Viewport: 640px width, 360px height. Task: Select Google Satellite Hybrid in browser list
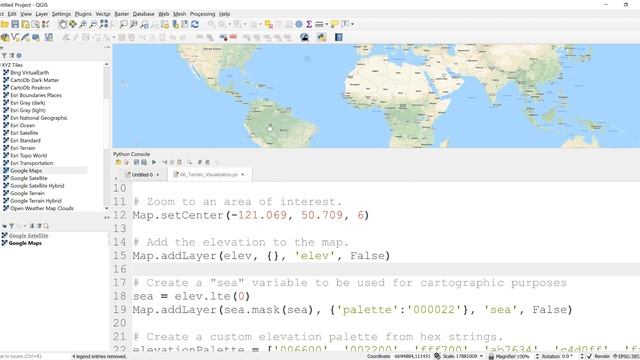coord(37,186)
